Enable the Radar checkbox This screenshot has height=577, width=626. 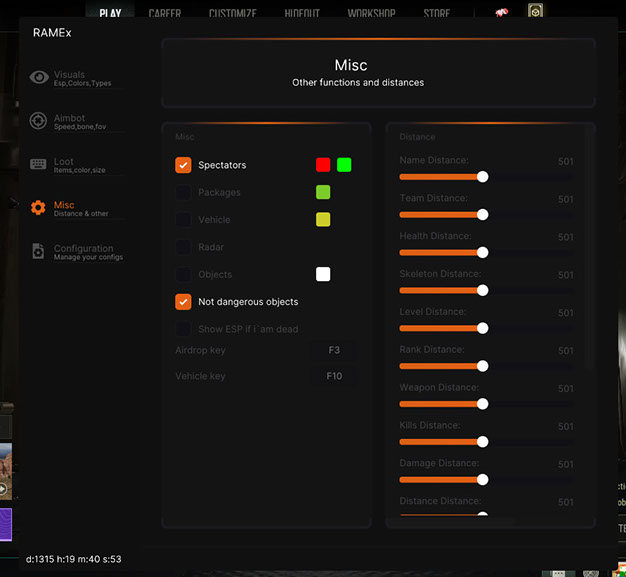pyautogui.click(x=183, y=247)
